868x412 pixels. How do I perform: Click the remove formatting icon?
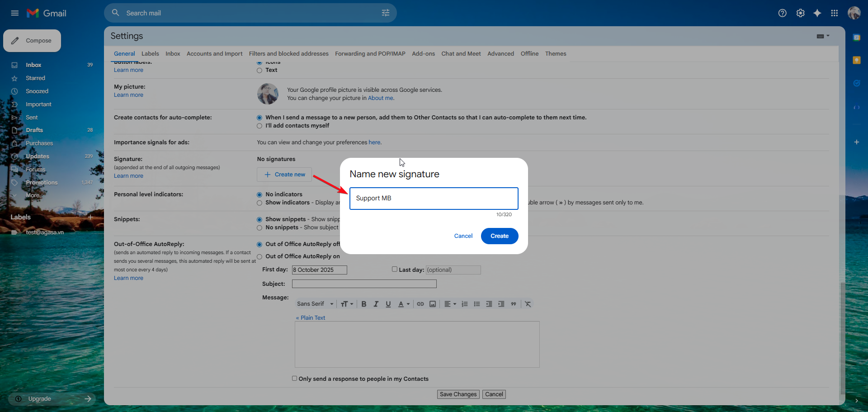pyautogui.click(x=528, y=304)
